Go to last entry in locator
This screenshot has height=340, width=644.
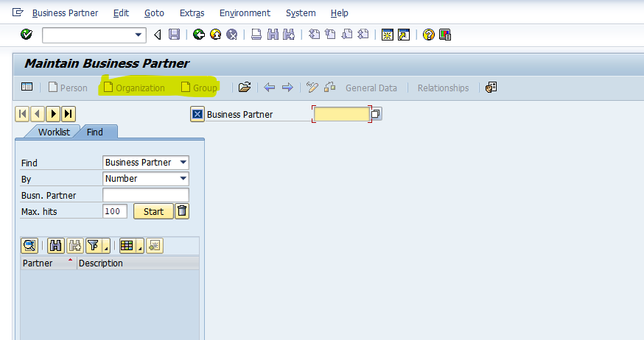tap(69, 114)
